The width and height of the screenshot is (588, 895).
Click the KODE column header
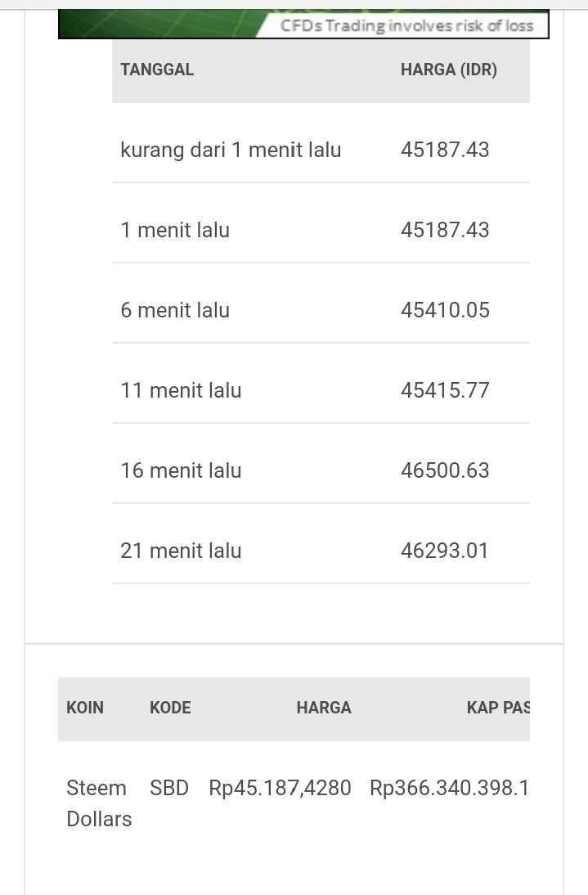pyautogui.click(x=170, y=708)
